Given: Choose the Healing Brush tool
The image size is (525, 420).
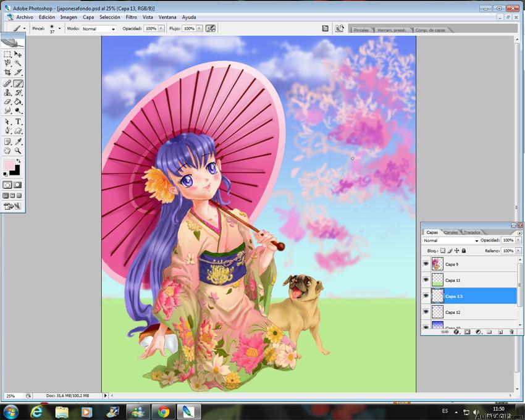Looking at the screenshot, I should pyautogui.click(x=7, y=83).
